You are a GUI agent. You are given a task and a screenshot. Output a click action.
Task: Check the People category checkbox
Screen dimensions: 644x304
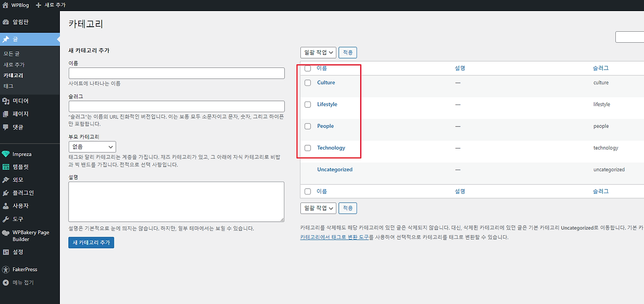point(308,126)
